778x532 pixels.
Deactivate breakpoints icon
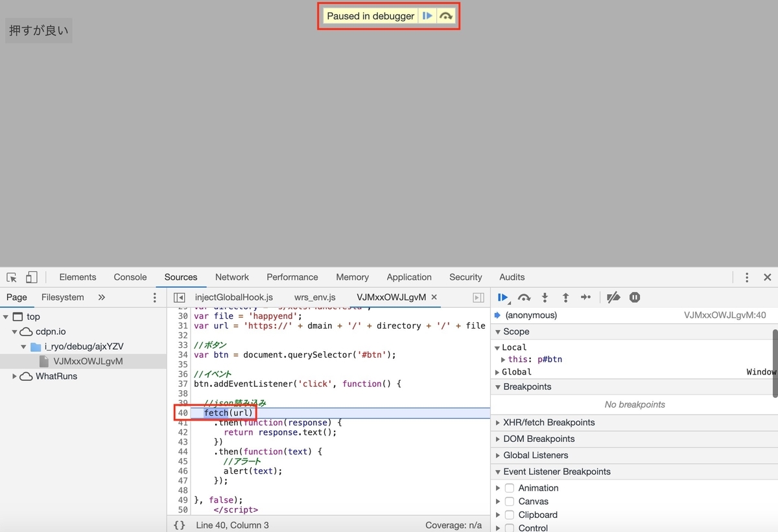pyautogui.click(x=613, y=297)
